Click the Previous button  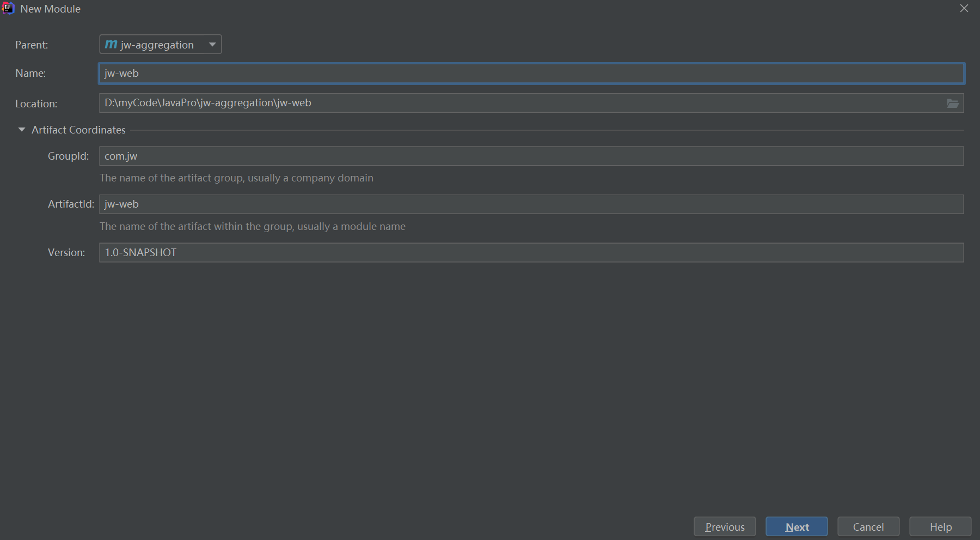[x=725, y=526]
